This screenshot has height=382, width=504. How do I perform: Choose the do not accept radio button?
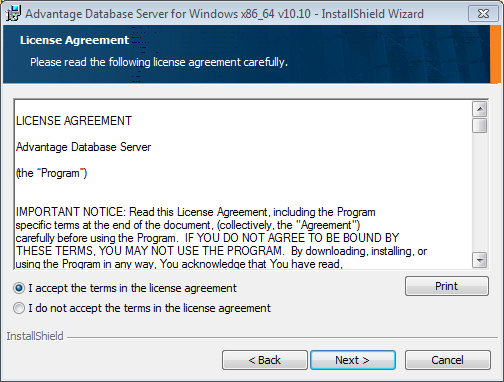point(19,308)
